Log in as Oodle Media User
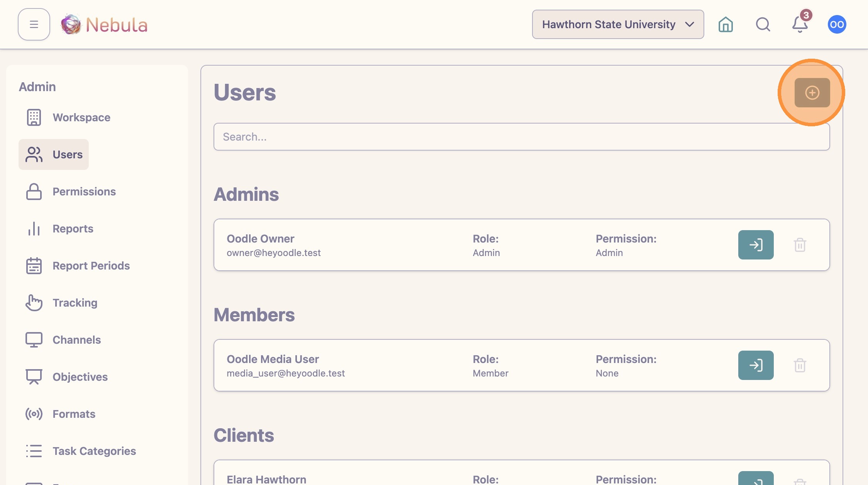The width and height of the screenshot is (868, 485). (756, 365)
